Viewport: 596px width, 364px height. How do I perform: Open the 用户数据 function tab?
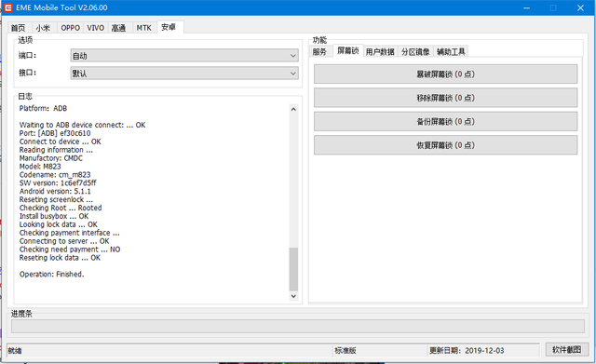[380, 52]
